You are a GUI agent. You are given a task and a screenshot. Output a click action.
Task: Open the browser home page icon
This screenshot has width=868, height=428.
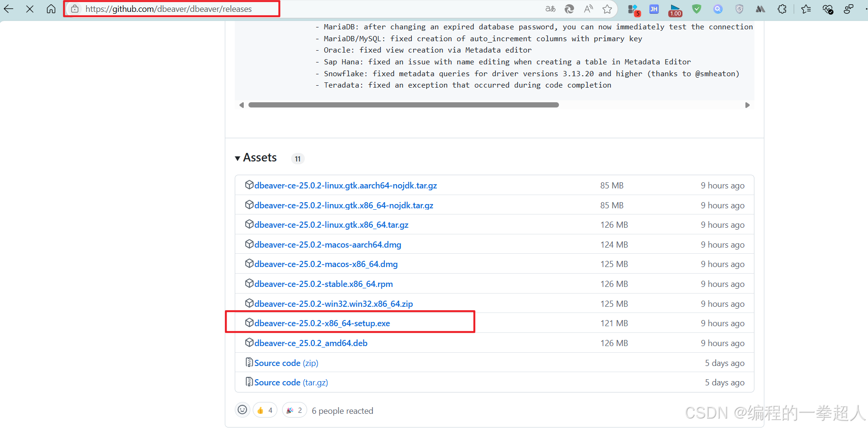[x=51, y=9]
